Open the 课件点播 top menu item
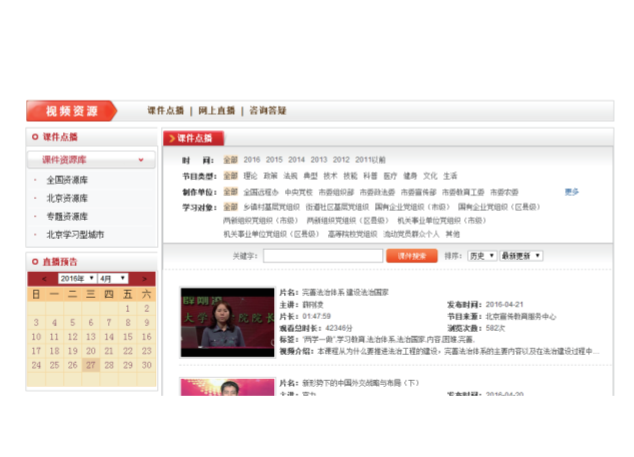This screenshot has height=457, width=634. coord(165,110)
